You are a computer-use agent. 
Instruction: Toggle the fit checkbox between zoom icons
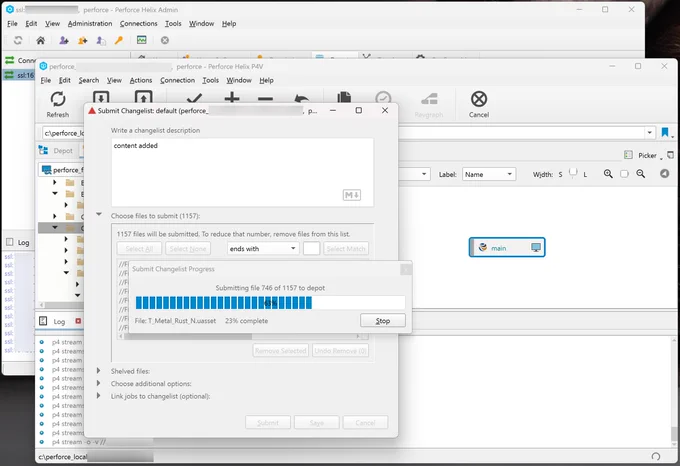[x=624, y=174]
